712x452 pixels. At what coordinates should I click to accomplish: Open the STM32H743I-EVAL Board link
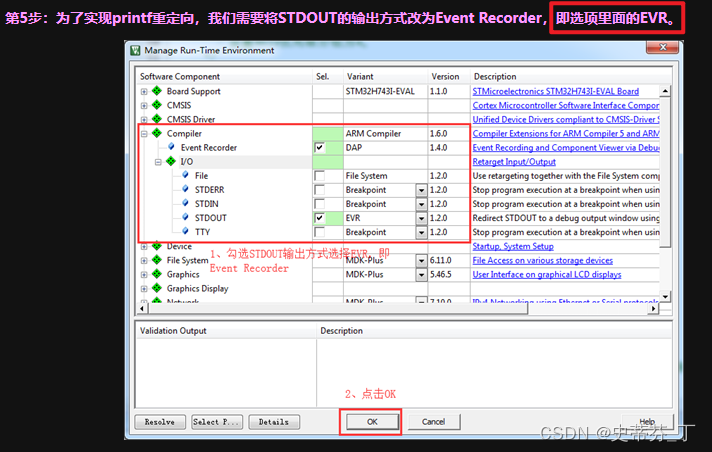[x=555, y=91]
